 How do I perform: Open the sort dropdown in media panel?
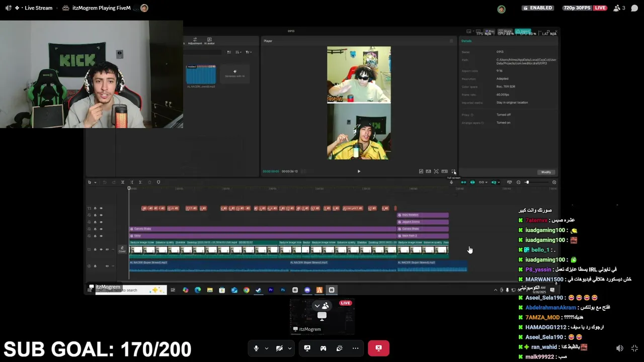point(238,52)
